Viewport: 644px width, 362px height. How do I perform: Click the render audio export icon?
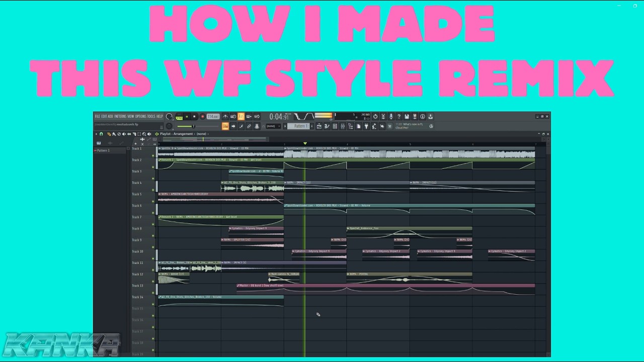click(415, 117)
